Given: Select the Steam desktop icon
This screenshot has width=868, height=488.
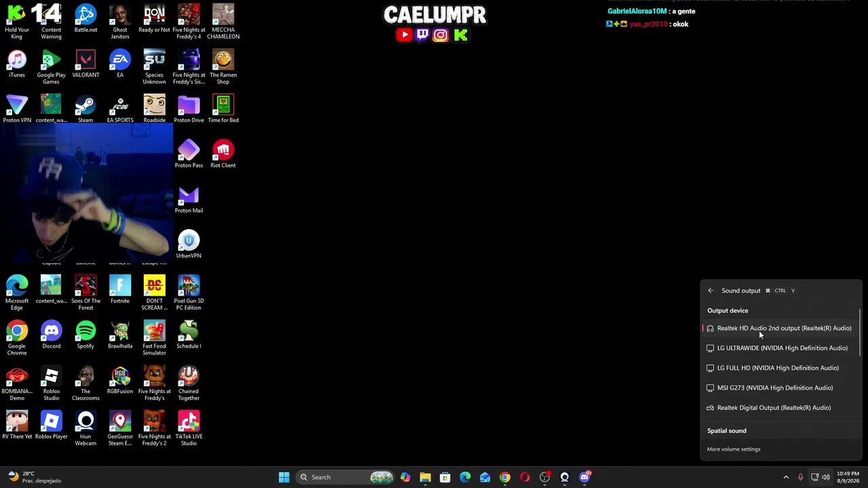Looking at the screenshot, I should click(85, 108).
